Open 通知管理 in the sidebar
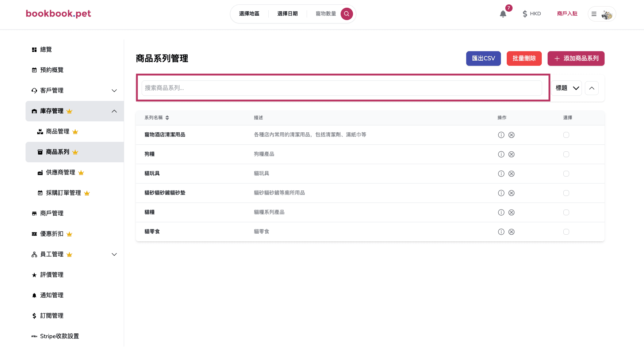 [x=74, y=295]
